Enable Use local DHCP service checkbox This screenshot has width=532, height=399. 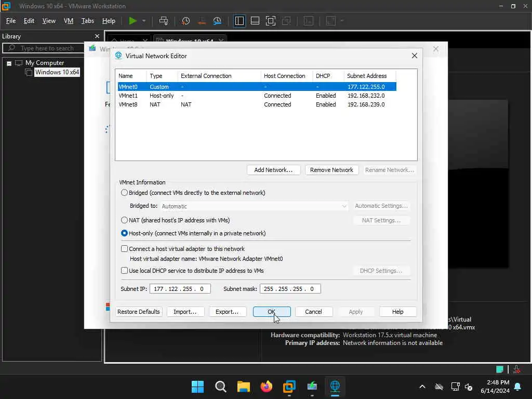click(125, 271)
